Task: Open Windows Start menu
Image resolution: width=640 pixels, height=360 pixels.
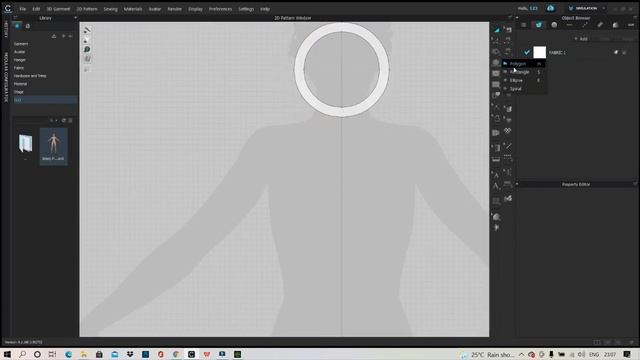Action: (x=7, y=354)
